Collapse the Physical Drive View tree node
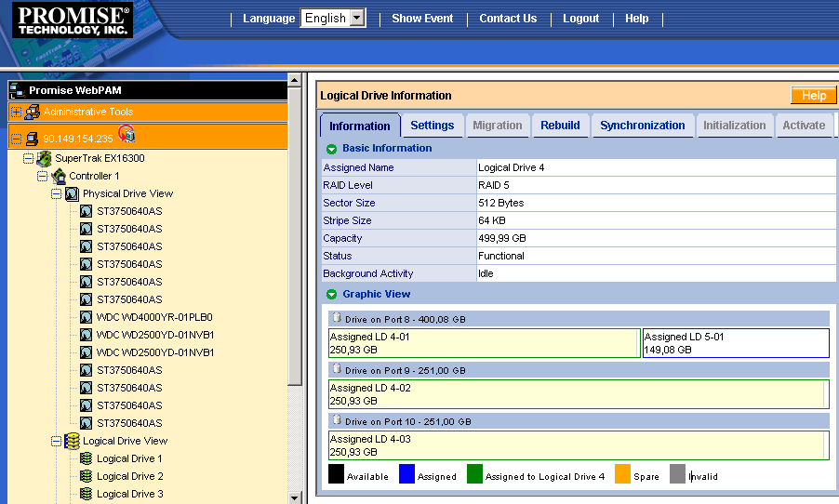 [56, 194]
